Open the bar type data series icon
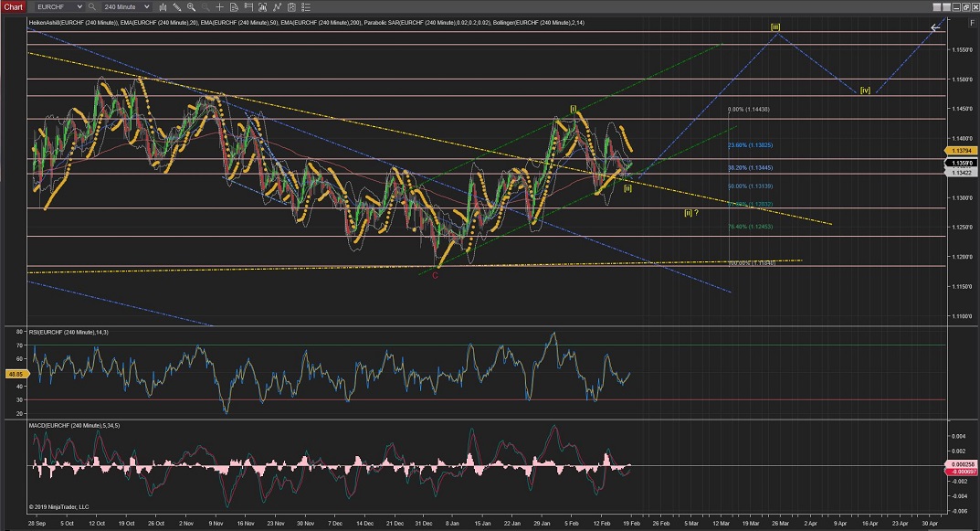980x531 pixels. click(163, 7)
